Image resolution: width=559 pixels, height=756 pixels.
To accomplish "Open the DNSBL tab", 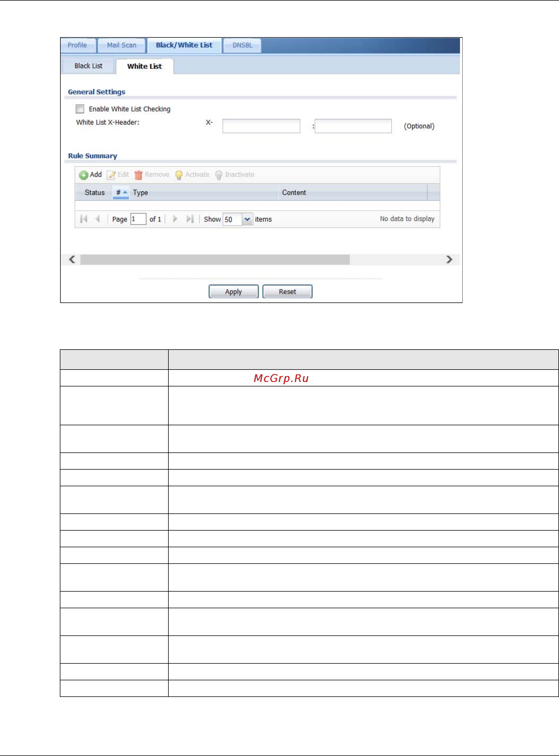I will click(242, 45).
